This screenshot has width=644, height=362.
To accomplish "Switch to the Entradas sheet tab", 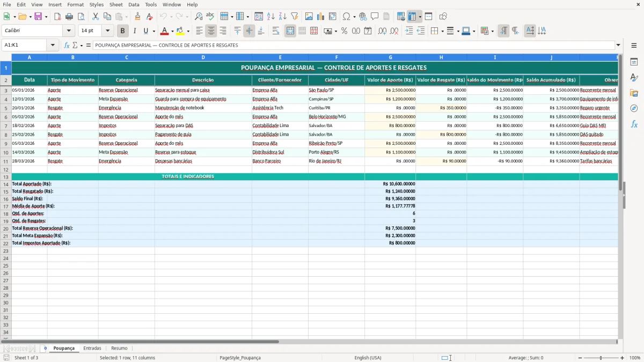I will (92, 348).
